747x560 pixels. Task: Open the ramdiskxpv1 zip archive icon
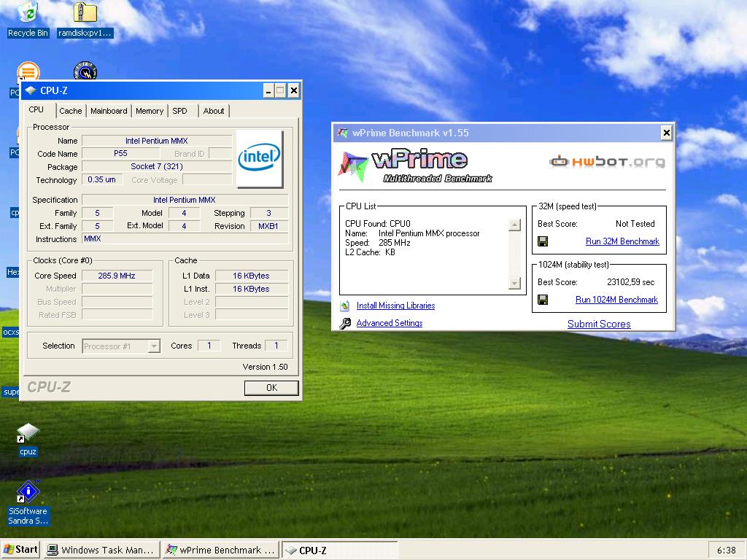[x=85, y=19]
